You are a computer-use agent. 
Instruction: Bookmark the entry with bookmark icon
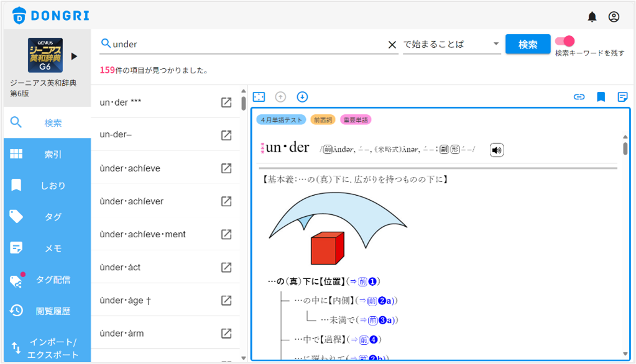pos(601,97)
